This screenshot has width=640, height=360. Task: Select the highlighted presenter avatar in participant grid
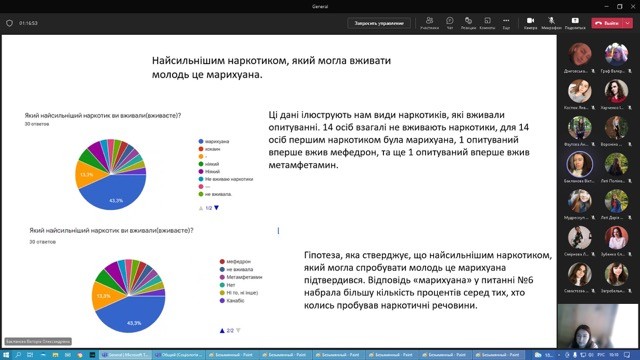click(579, 164)
